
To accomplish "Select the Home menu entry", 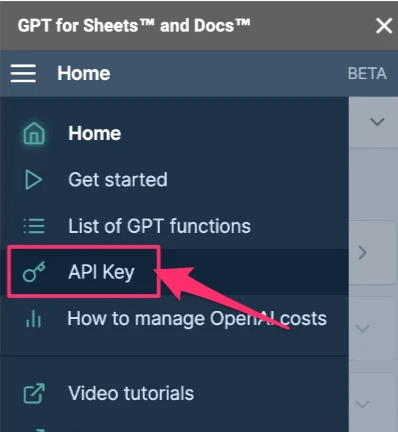I will coord(95,133).
